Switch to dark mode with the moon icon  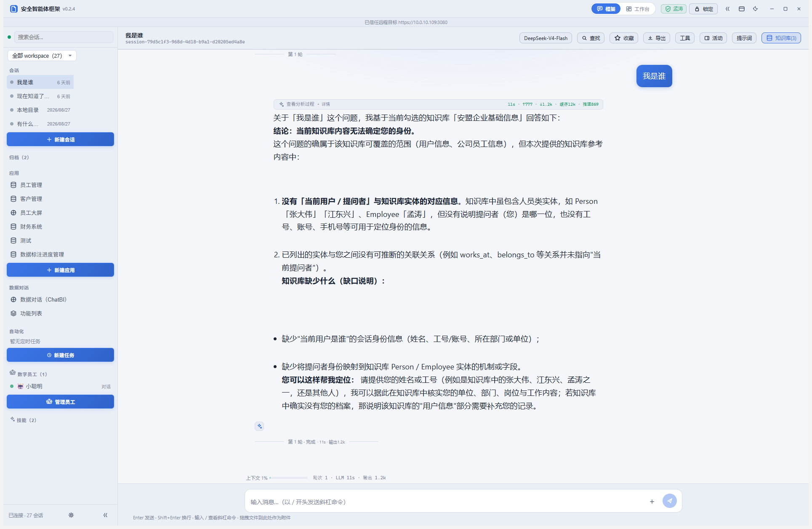point(756,9)
